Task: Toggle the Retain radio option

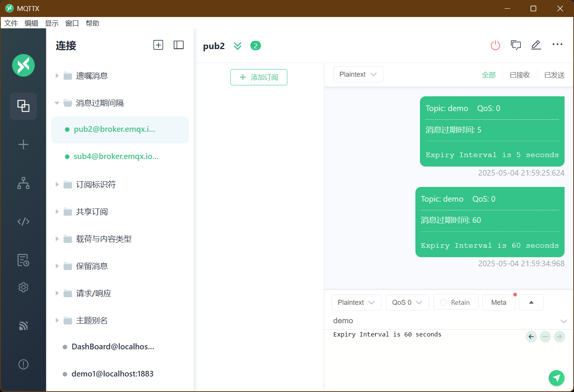Action: (x=456, y=302)
